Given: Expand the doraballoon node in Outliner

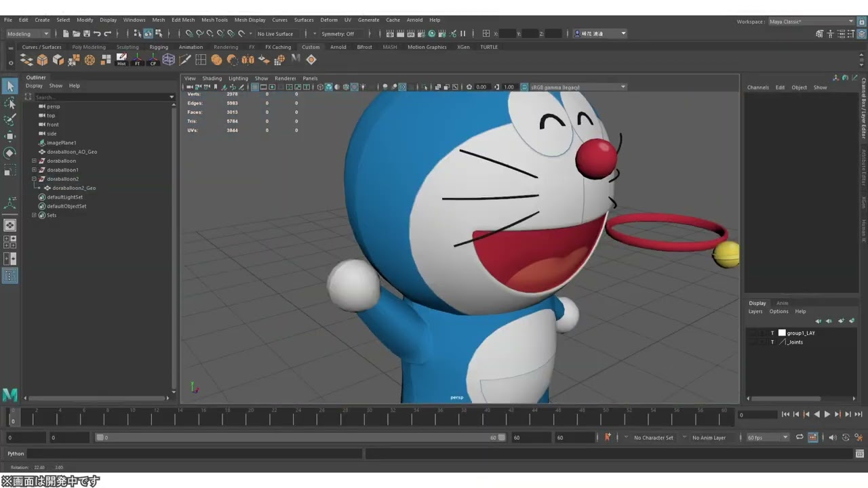Looking at the screenshot, I should click(x=34, y=161).
